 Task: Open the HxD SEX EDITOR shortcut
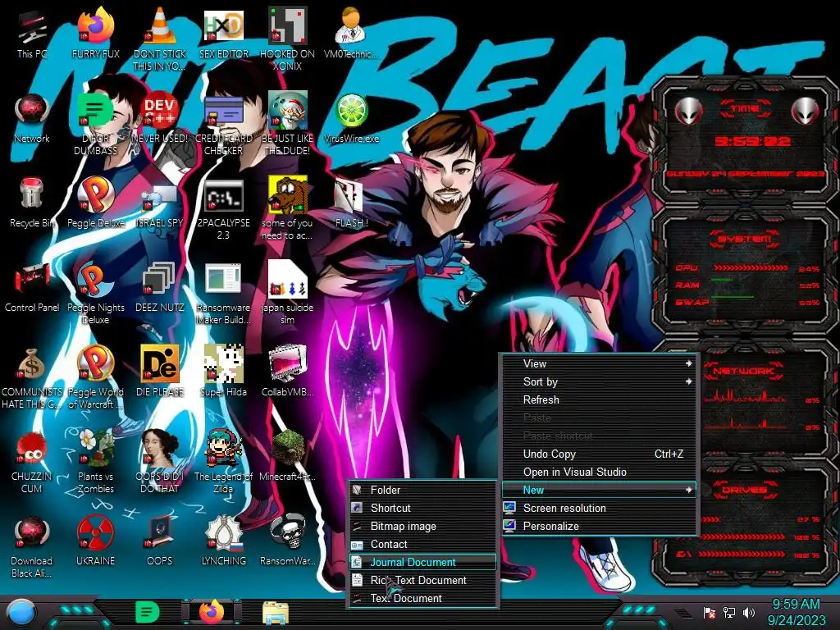pos(224,34)
